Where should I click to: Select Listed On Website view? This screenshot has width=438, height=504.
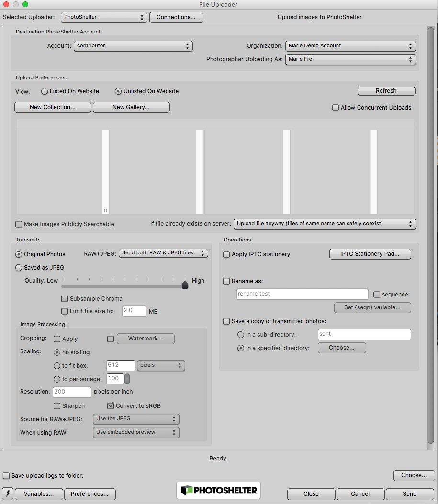tap(45, 91)
